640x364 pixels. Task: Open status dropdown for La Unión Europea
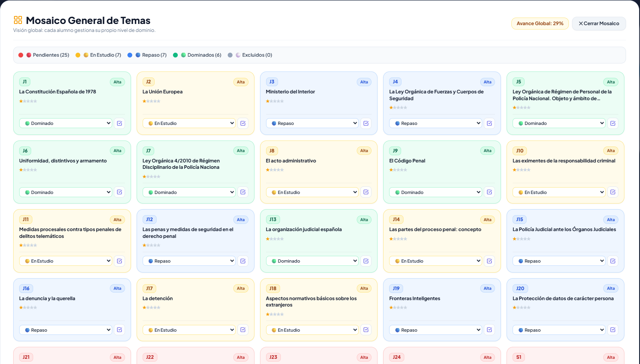tap(189, 123)
